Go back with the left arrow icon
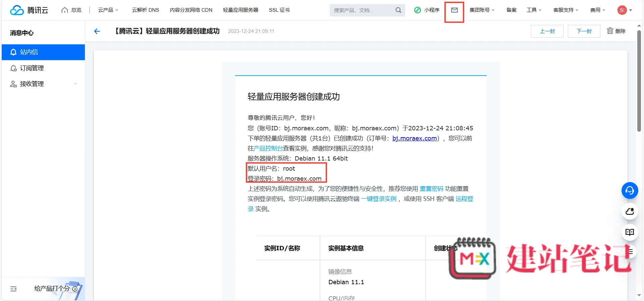The width and height of the screenshot is (644, 301). 97,31
